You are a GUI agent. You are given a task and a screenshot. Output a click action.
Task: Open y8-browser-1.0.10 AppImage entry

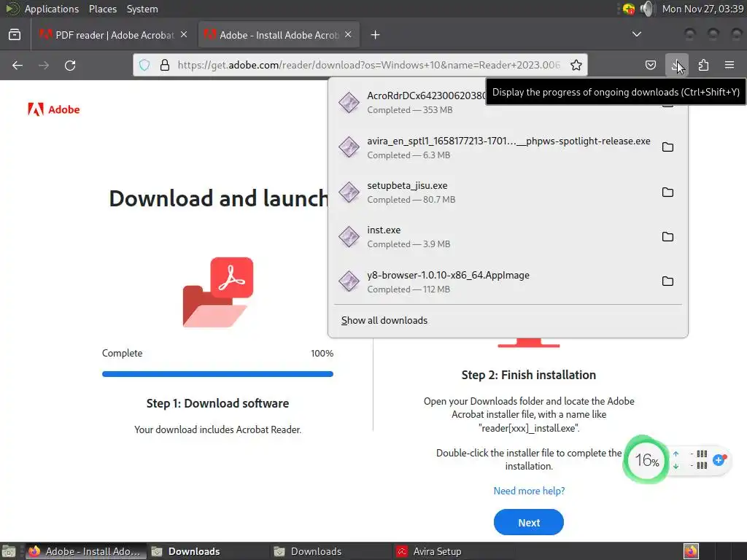coord(494,281)
